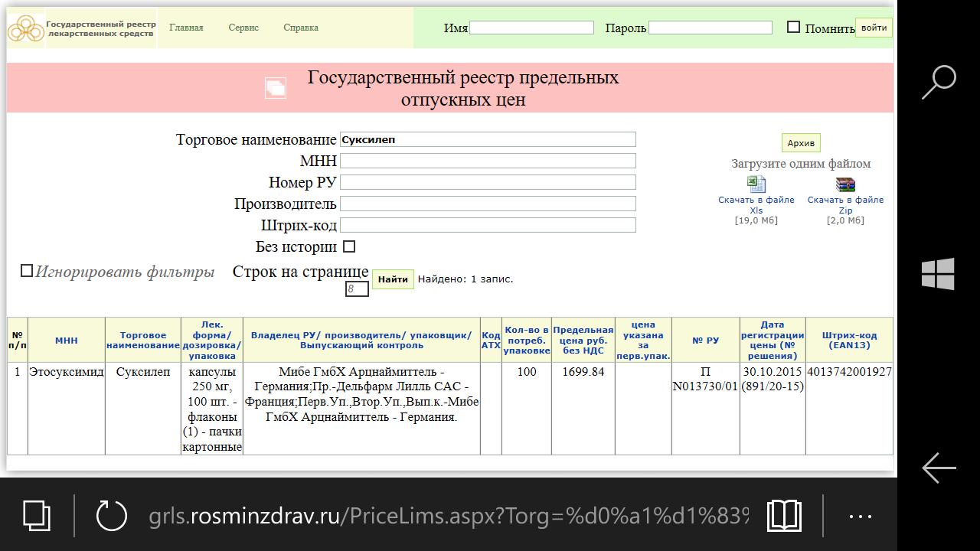Click the войти login button
This screenshot has height=551, width=980.
coord(874,28)
